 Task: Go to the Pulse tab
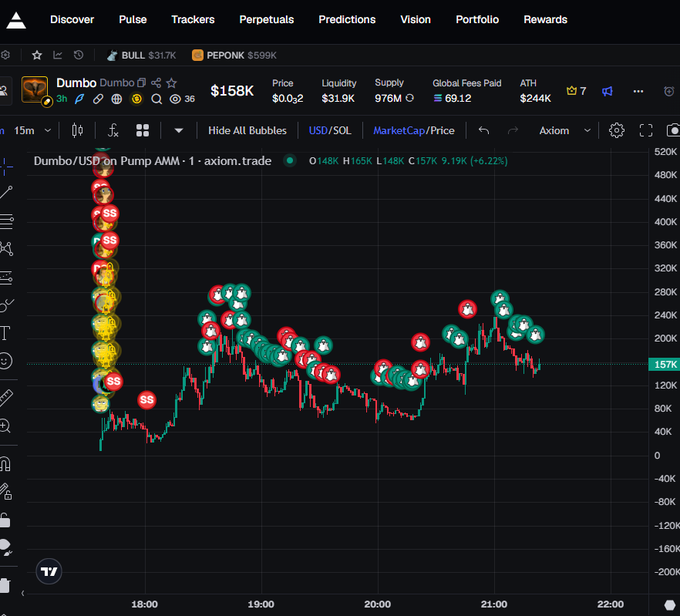[133, 20]
